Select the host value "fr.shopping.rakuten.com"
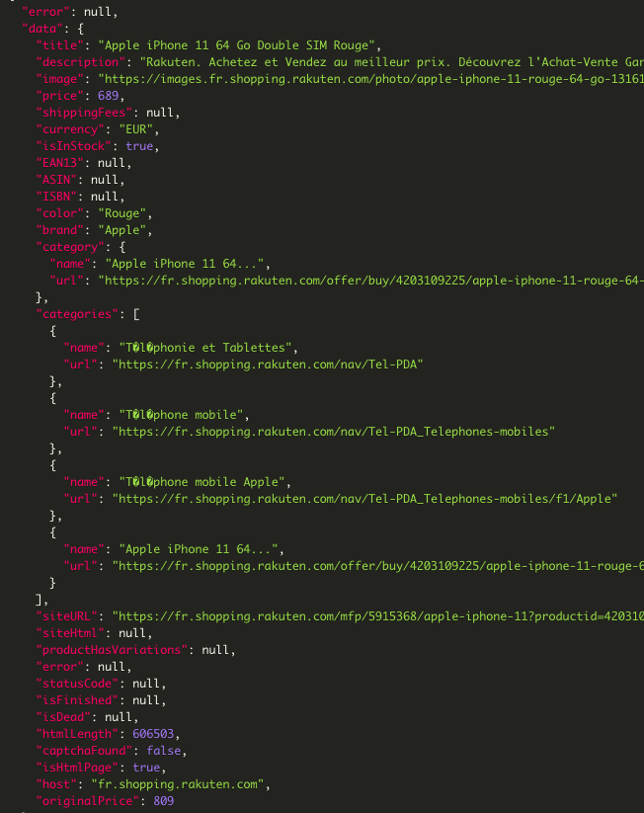Screen dimensions: 644x813 coord(178,784)
